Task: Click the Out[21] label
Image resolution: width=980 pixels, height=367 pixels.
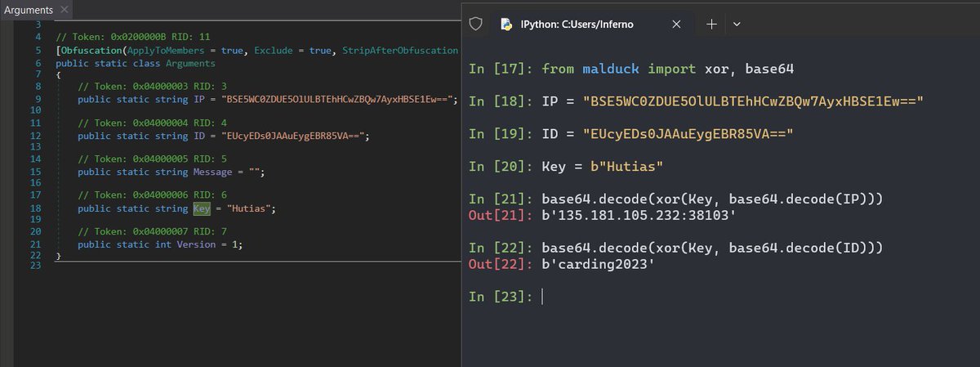Action: tap(501, 214)
